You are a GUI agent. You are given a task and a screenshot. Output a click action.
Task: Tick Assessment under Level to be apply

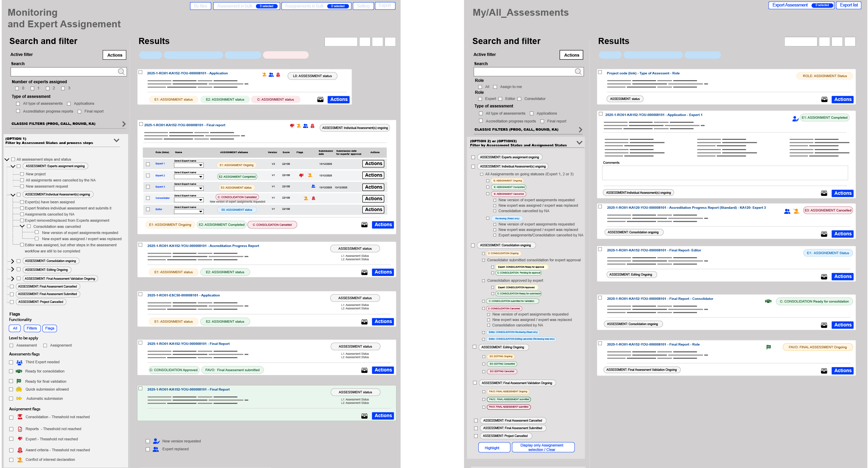pyautogui.click(x=11, y=346)
